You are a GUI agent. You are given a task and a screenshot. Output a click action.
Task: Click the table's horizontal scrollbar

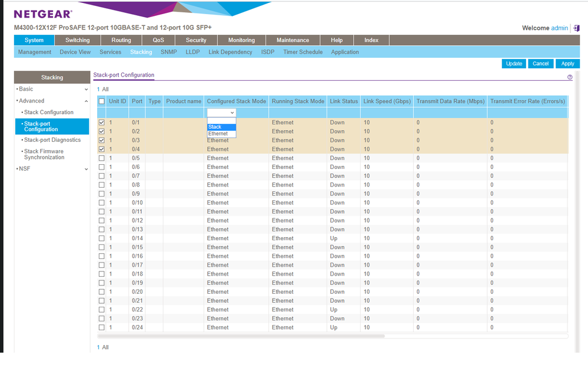pos(241,336)
